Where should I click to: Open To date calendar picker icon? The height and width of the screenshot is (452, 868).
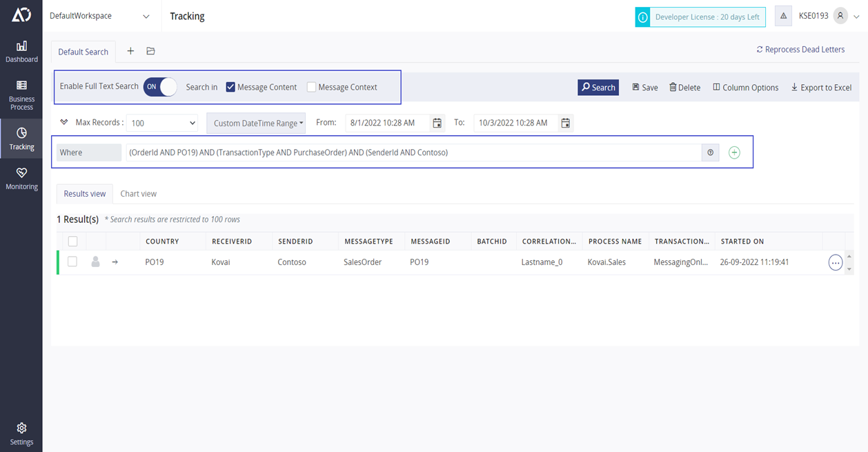[566, 123]
